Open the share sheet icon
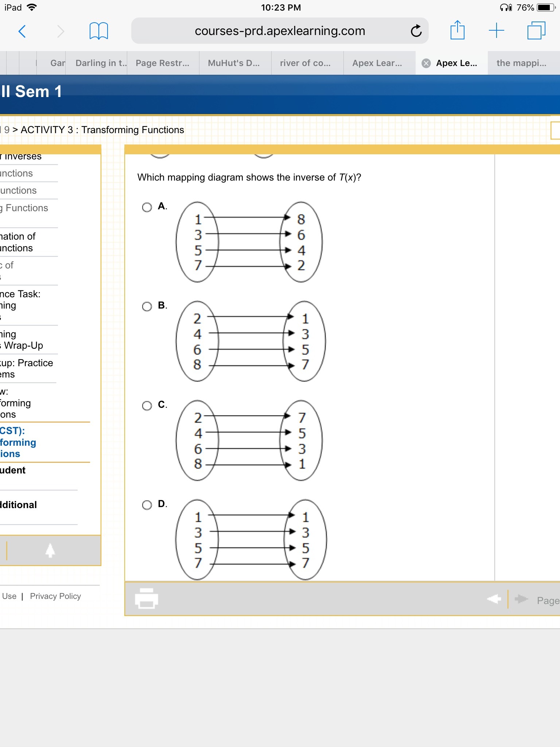 457,30
